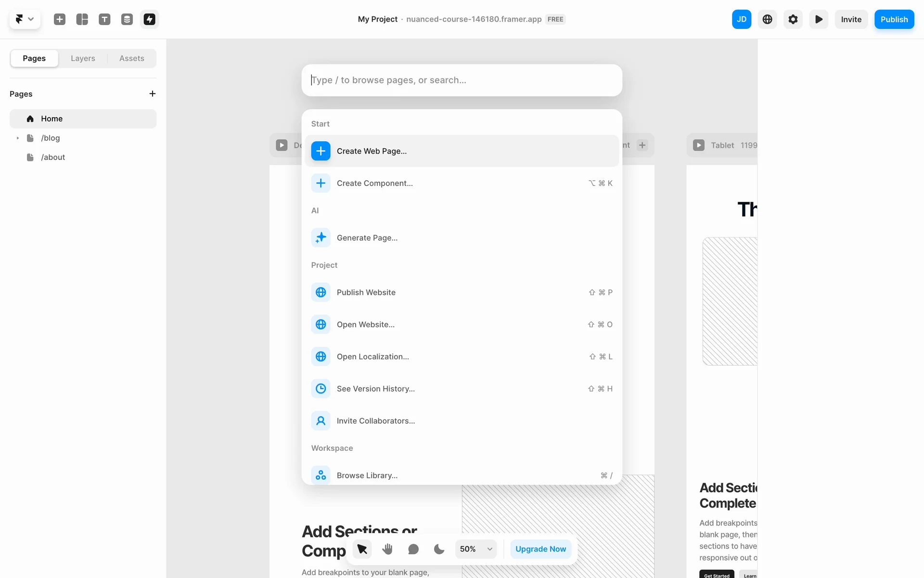The image size is (924, 578).
Task: Select the comment bubble tool
Action: click(x=413, y=549)
